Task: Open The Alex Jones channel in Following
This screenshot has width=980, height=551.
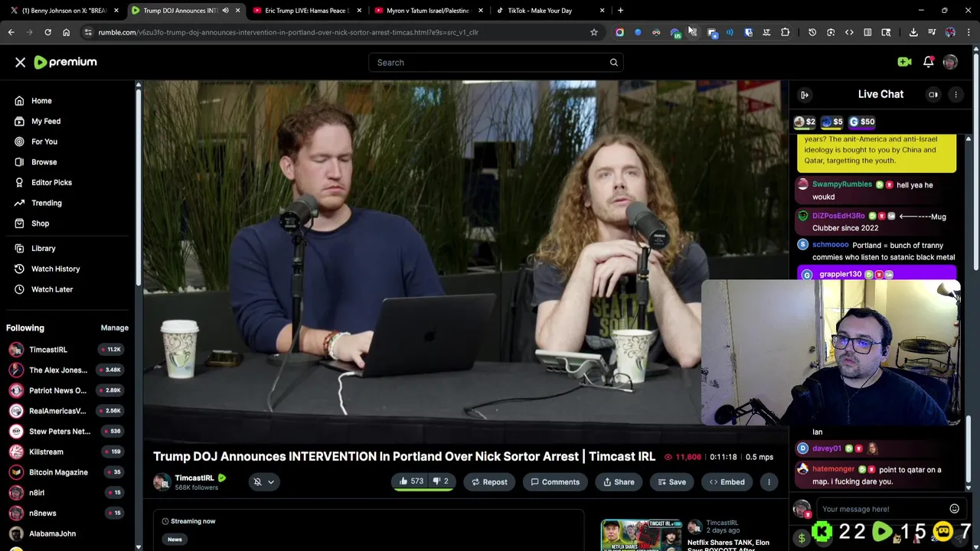Action: (58, 370)
